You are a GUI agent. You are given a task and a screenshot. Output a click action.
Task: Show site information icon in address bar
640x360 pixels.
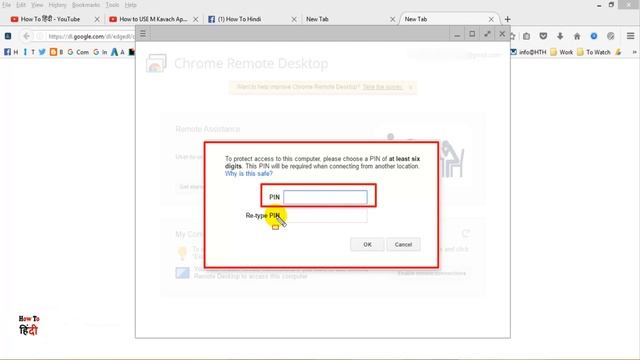tap(40, 36)
